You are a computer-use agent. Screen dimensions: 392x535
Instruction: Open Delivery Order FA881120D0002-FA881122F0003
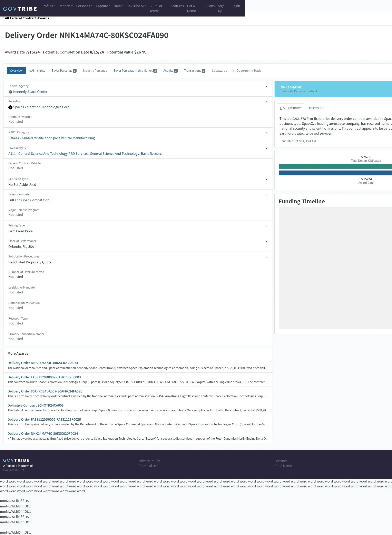click(x=44, y=377)
